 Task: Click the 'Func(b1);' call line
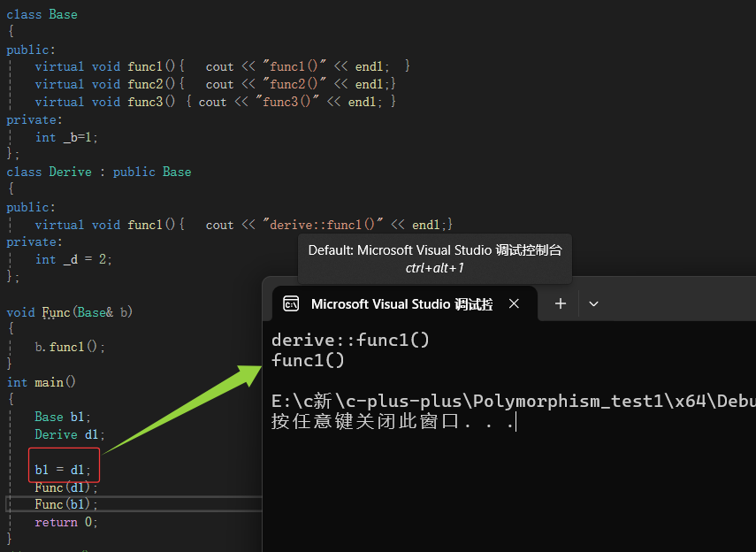pos(66,504)
